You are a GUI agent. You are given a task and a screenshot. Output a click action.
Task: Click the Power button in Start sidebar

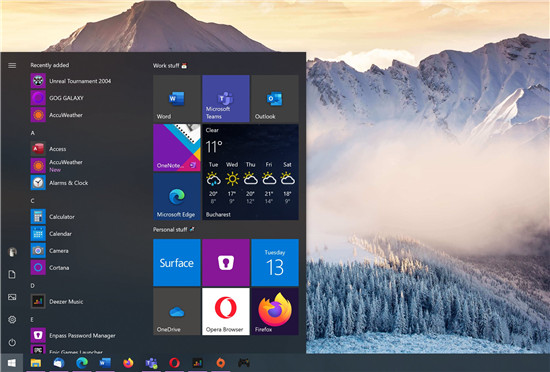point(12,342)
